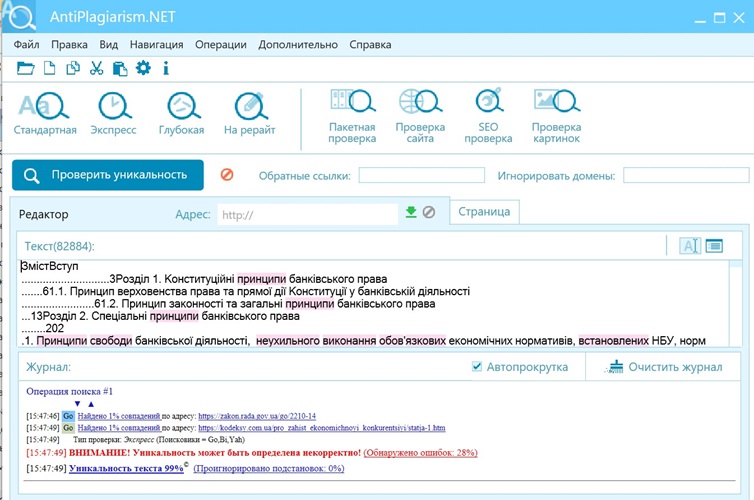Open the Операции menu
Screen dimensions: 754x500
pos(221,45)
